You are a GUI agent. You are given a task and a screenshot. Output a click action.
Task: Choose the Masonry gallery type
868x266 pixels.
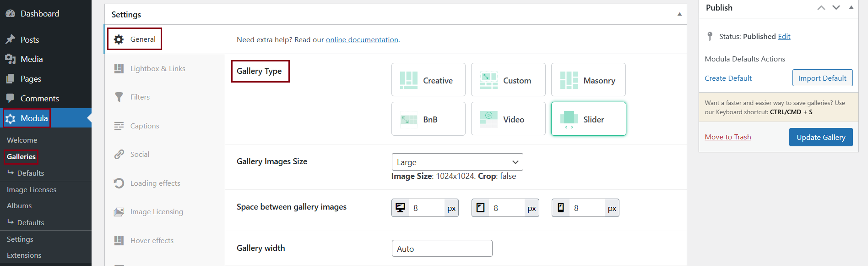click(x=588, y=80)
